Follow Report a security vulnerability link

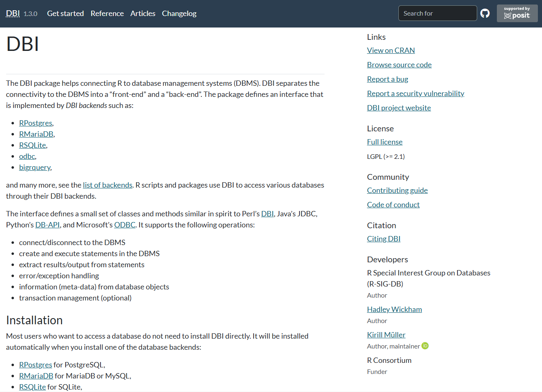tap(416, 94)
